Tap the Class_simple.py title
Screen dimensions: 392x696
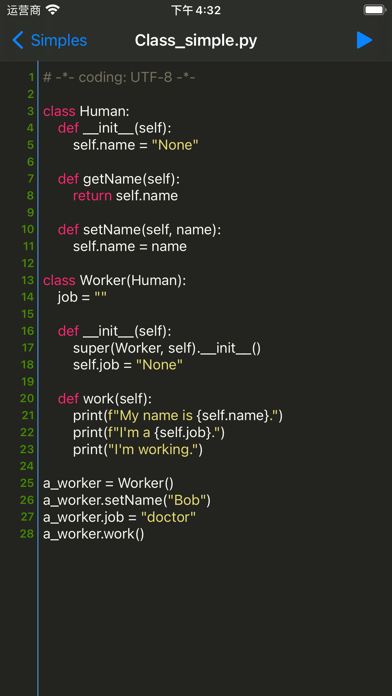coord(196,40)
